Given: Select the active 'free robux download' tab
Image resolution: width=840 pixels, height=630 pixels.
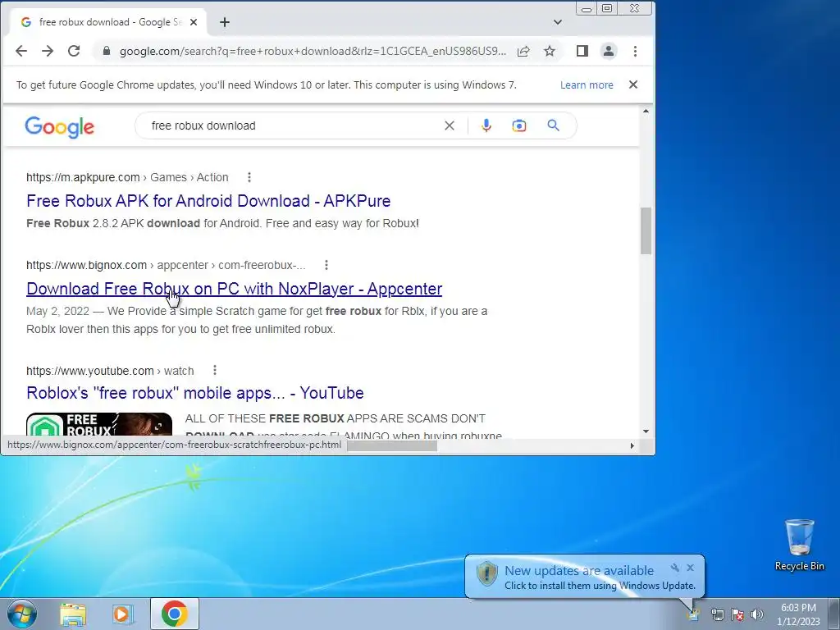Looking at the screenshot, I should click(x=107, y=22).
